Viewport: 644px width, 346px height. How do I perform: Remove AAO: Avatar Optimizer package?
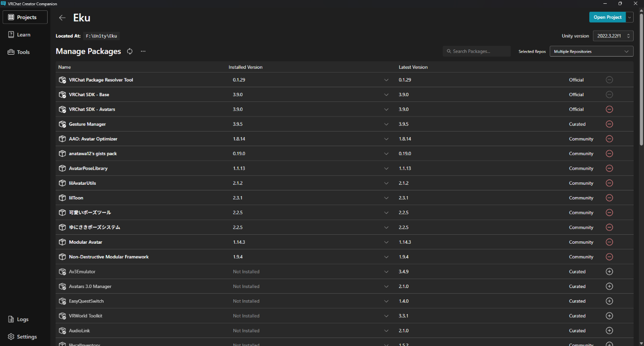pos(609,139)
